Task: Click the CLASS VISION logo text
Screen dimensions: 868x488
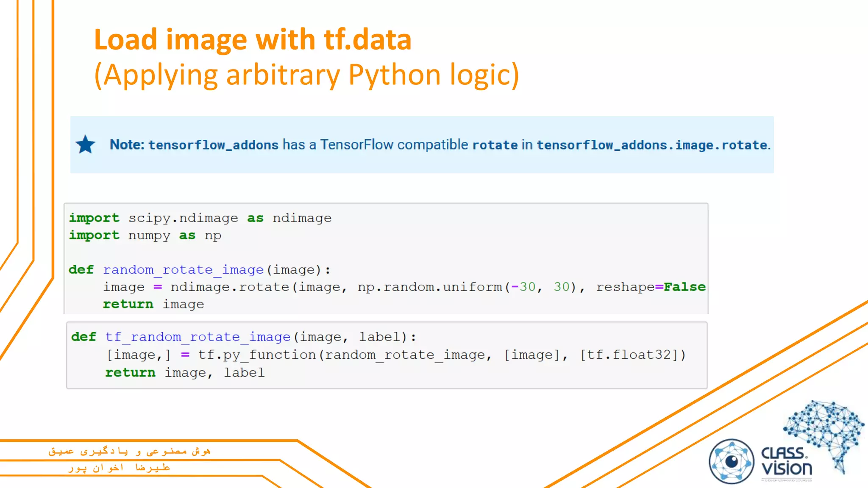Action: coord(786,461)
